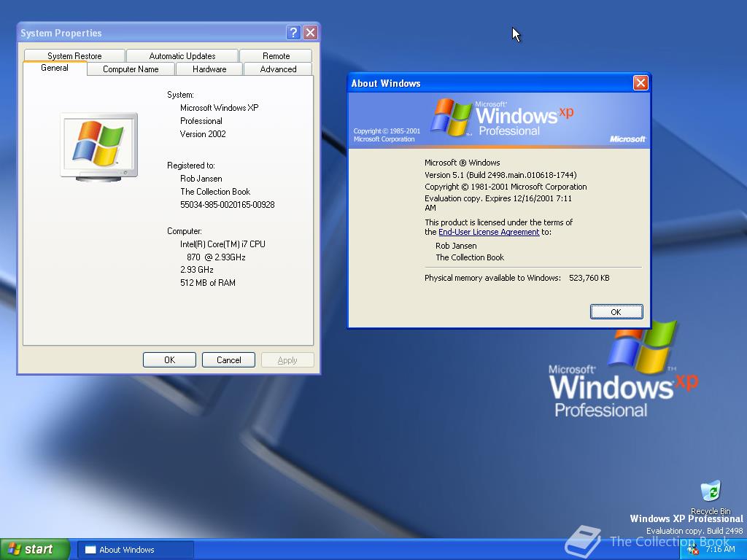Open the End-User License Agreement link
This screenshot has width=747, height=560.
489,232
